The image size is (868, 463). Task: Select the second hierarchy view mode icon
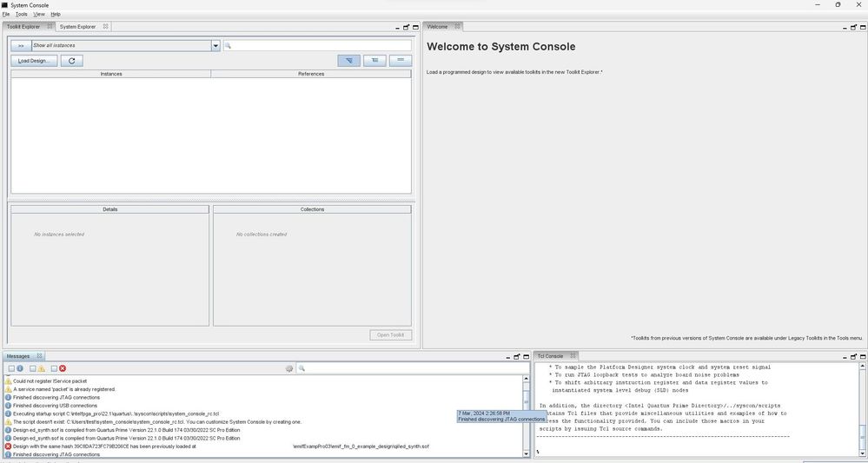pyautogui.click(x=374, y=61)
